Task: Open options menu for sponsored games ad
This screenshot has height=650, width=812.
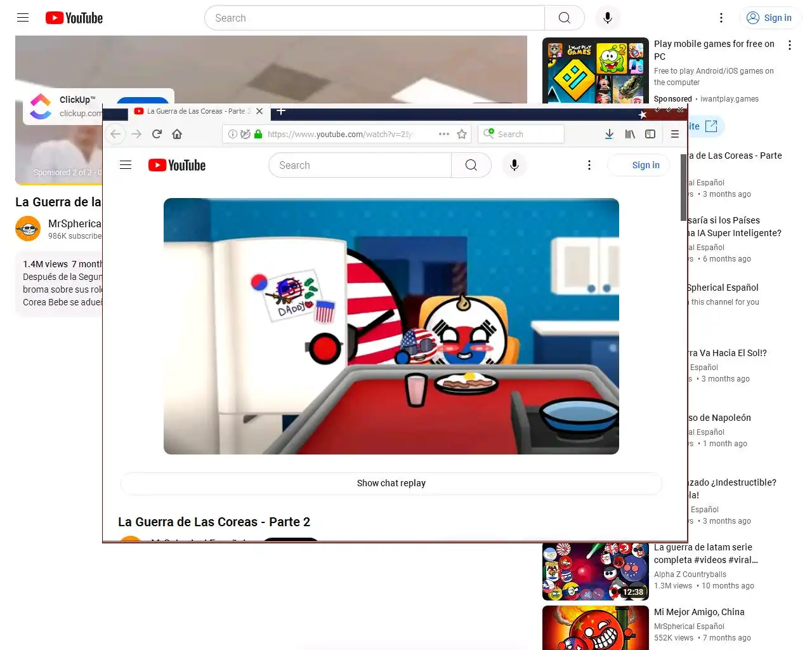Action: click(790, 45)
